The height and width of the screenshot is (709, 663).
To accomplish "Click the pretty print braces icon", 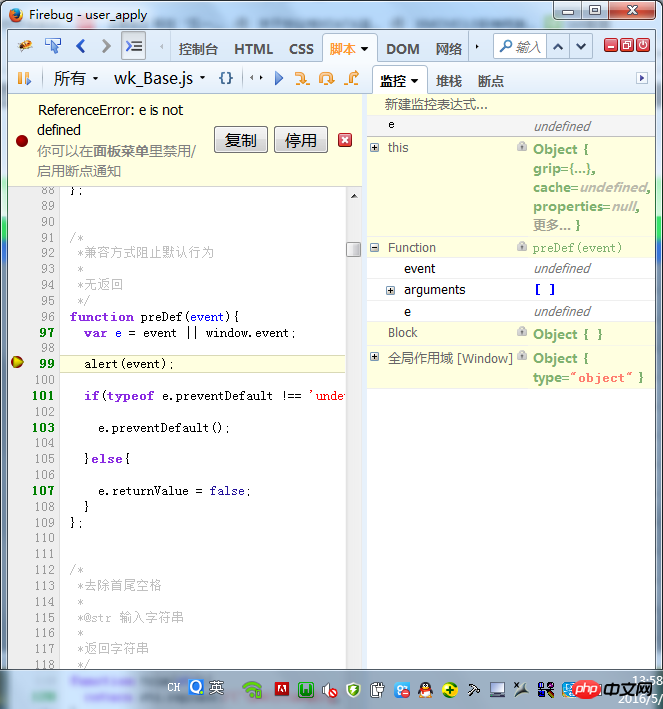I will (226, 78).
